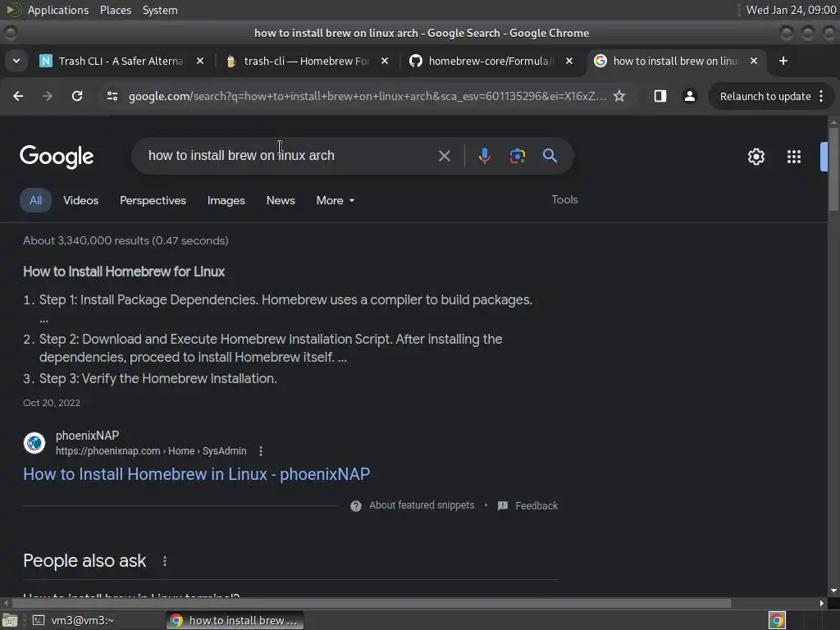Select the All results filter

pyautogui.click(x=35, y=200)
